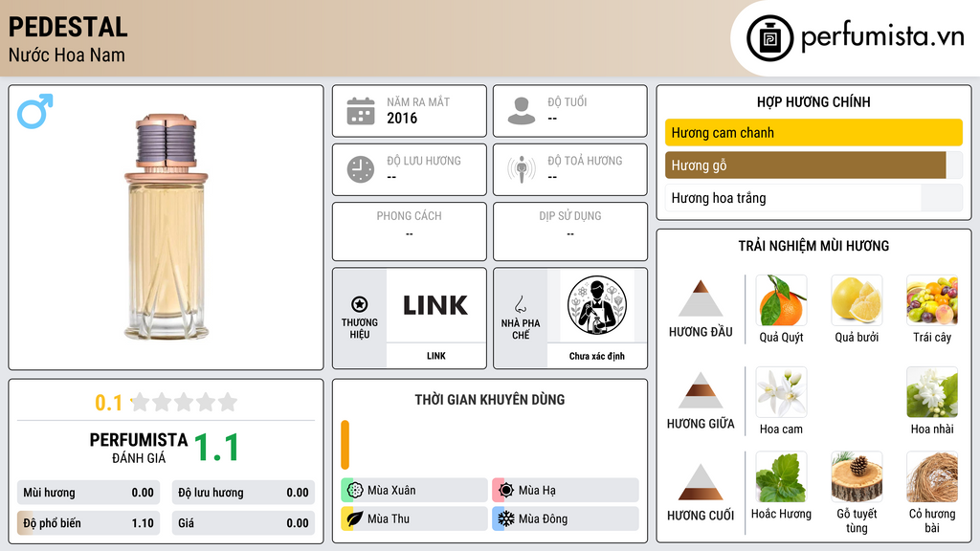The height and width of the screenshot is (551, 980).
Task: Click the clock icon for longevity
Action: point(361,169)
